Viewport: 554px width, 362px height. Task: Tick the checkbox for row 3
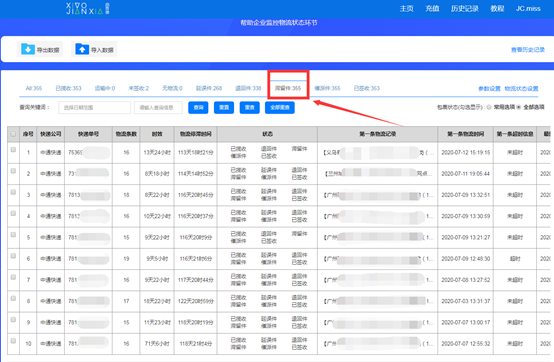tap(13, 192)
